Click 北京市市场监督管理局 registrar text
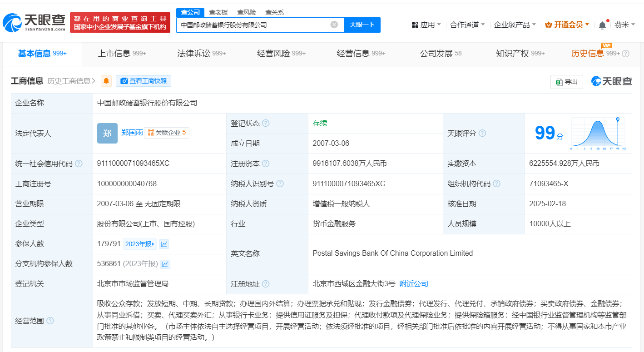644x352 pixels. click(133, 284)
